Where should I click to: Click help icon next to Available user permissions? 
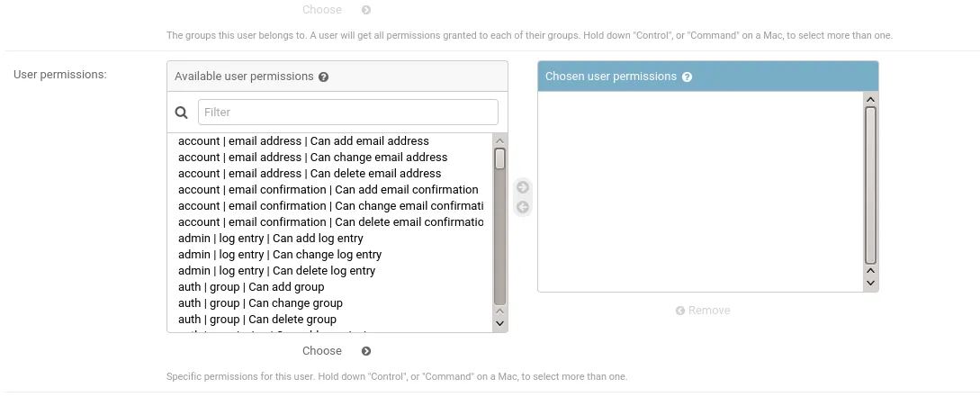pyautogui.click(x=324, y=77)
